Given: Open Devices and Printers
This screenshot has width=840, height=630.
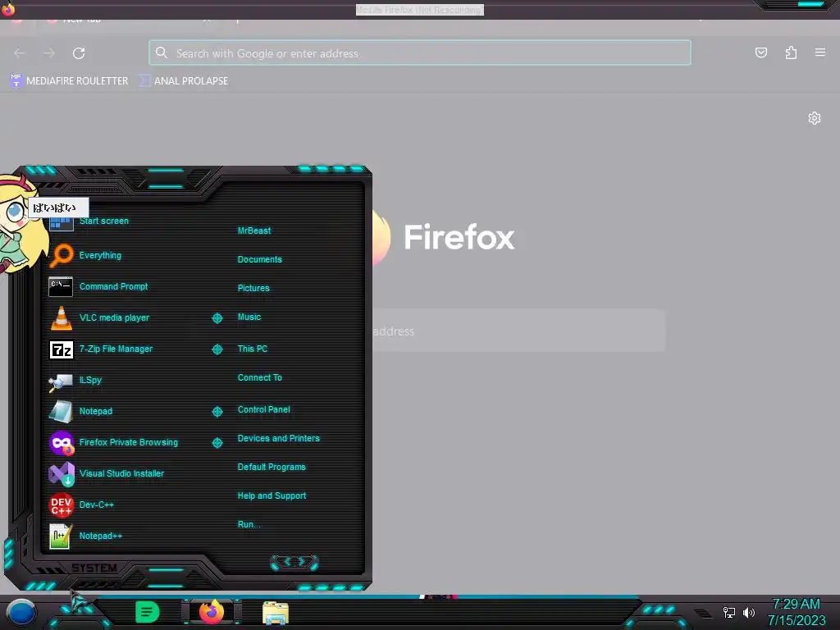Looking at the screenshot, I should pos(278,438).
